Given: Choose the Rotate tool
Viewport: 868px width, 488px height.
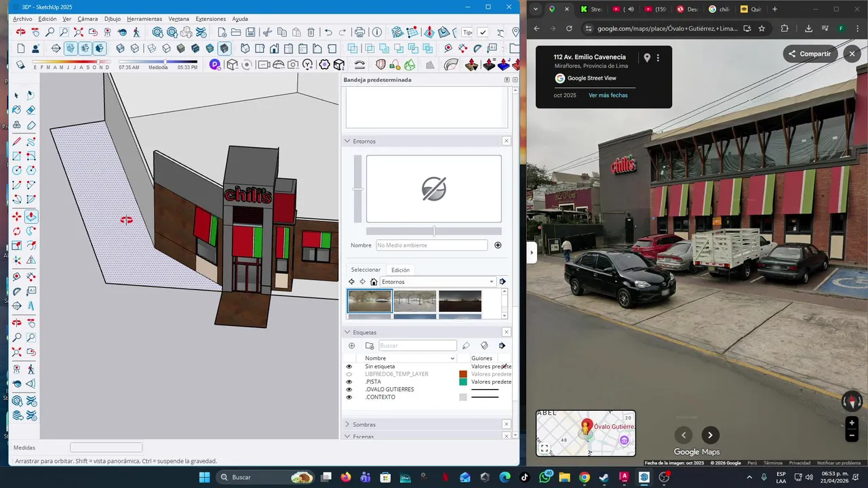Looking at the screenshot, I should [17, 231].
